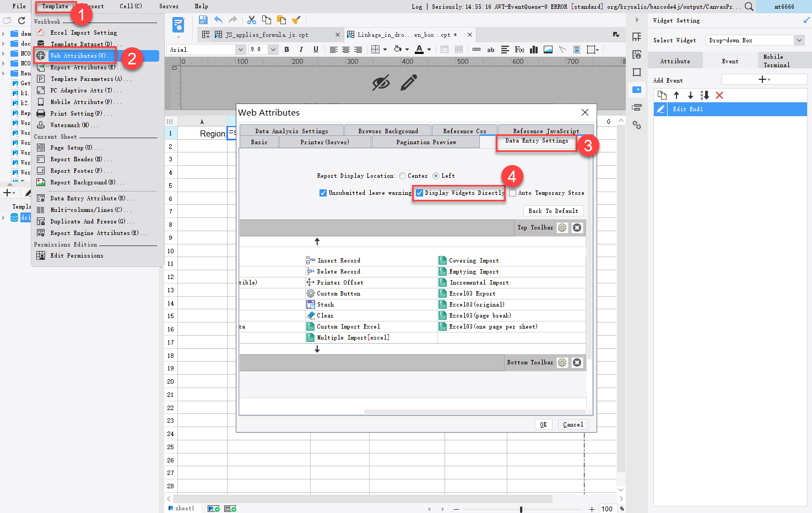Click the format painter brush icon

[x=296, y=20]
